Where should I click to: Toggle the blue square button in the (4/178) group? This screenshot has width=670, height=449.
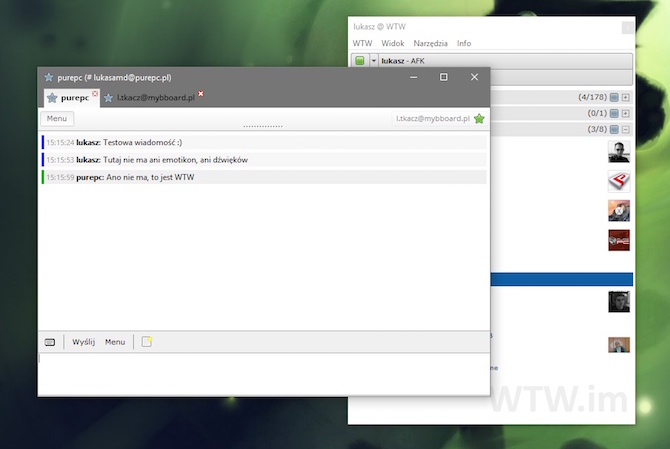614,98
